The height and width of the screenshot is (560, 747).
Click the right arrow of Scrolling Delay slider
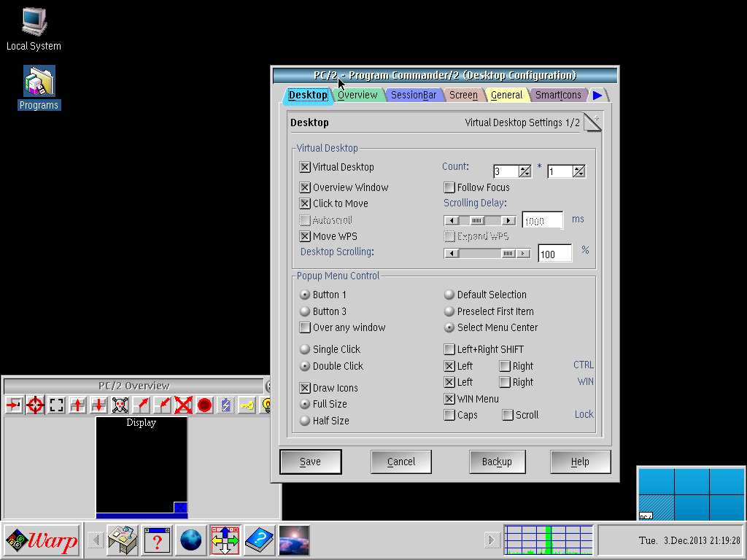508,220
